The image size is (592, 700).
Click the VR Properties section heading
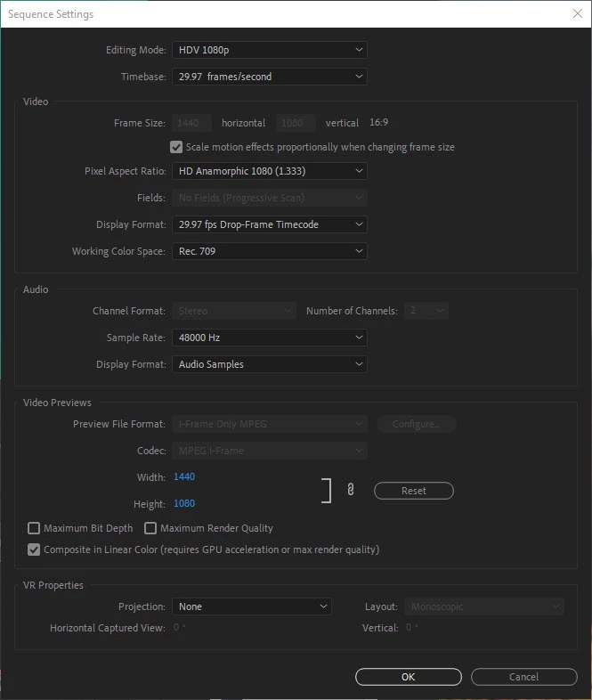[53, 585]
